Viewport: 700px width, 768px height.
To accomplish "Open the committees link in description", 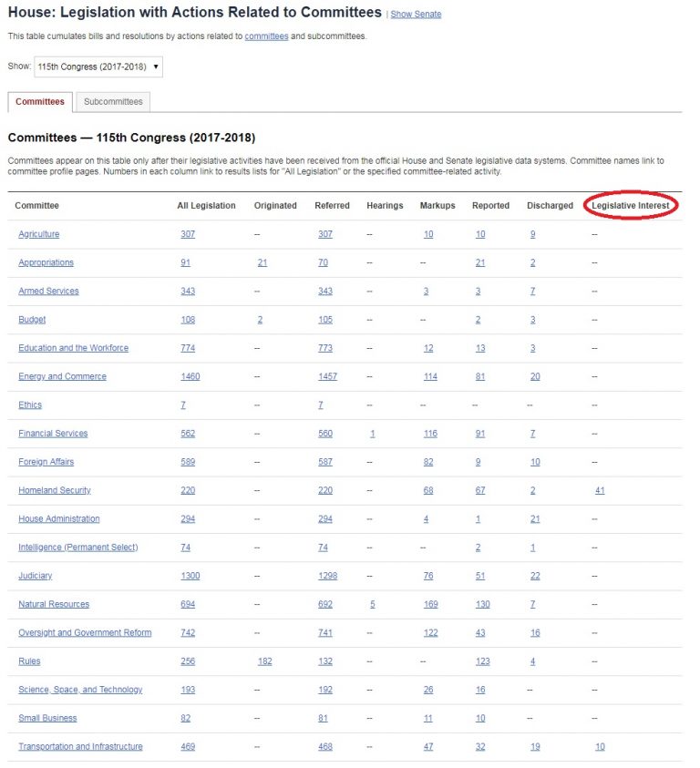I will point(266,36).
